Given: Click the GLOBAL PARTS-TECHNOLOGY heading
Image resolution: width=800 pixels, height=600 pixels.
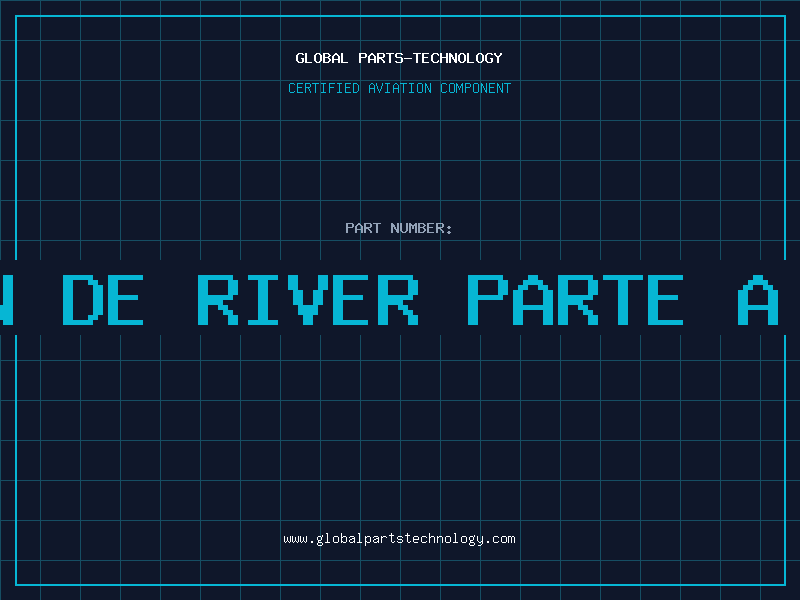Looking at the screenshot, I should [x=399, y=58].
